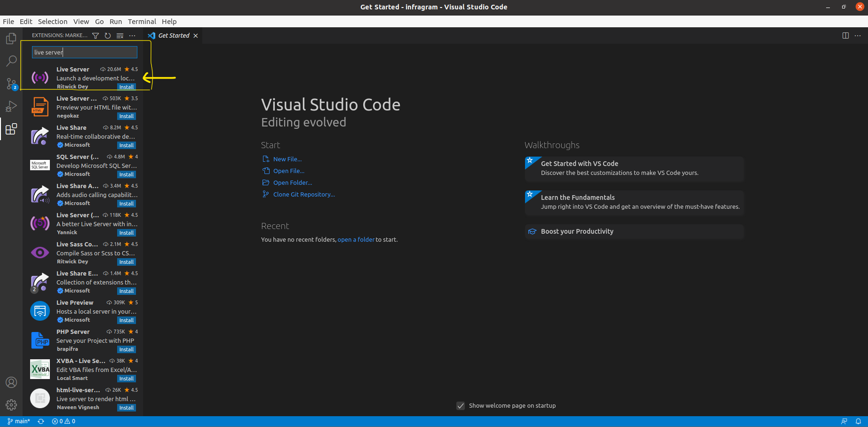
Task: Open Source Control view with badge
Action: [x=11, y=84]
